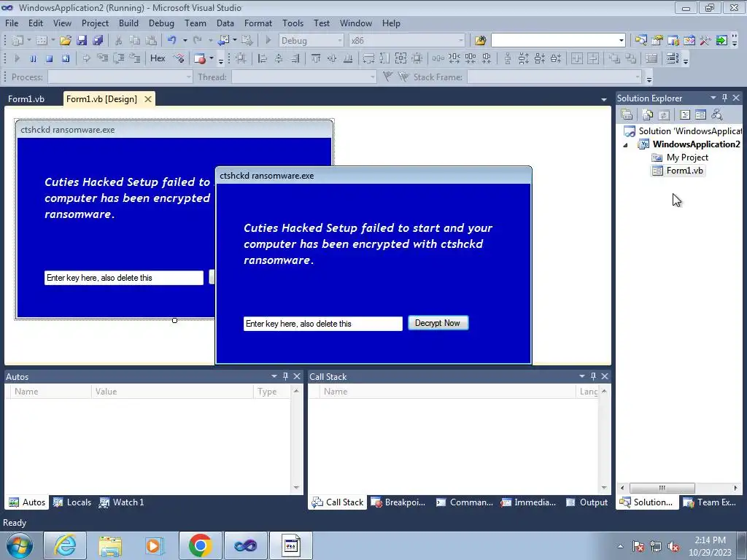Click the Align Bottoms layout icon
The image size is (747, 560).
click(x=348, y=58)
